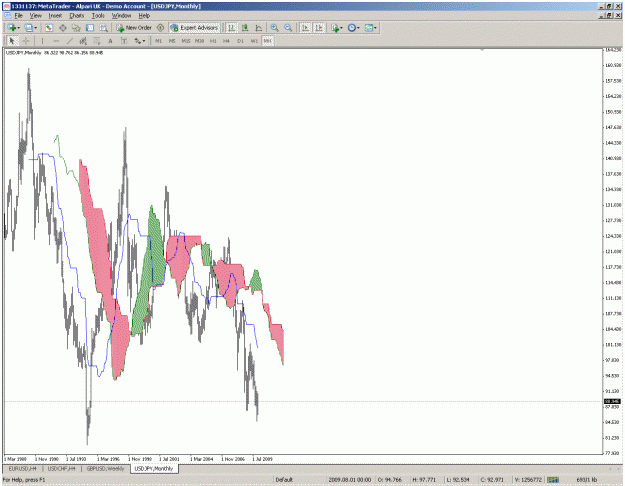Click the connection status bars icon
Image resolution: width=625 pixels, height=486 pixels.
pos(553,480)
